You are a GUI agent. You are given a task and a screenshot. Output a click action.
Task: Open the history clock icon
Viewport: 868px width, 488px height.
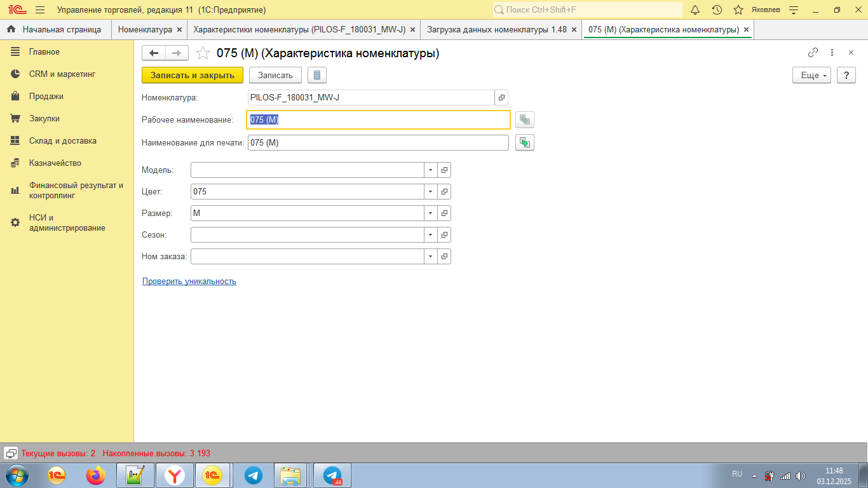[717, 10]
